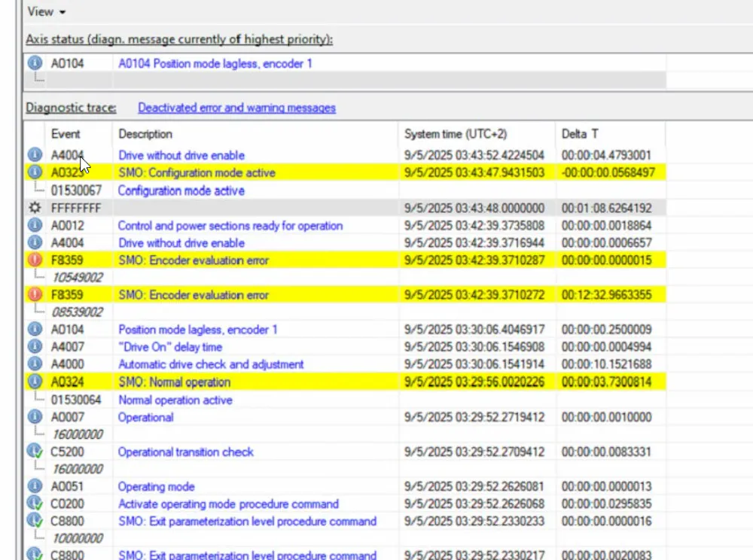Viewport: 753px width, 560px height.
Task: Sort by the Description column header
Action: [x=145, y=134]
